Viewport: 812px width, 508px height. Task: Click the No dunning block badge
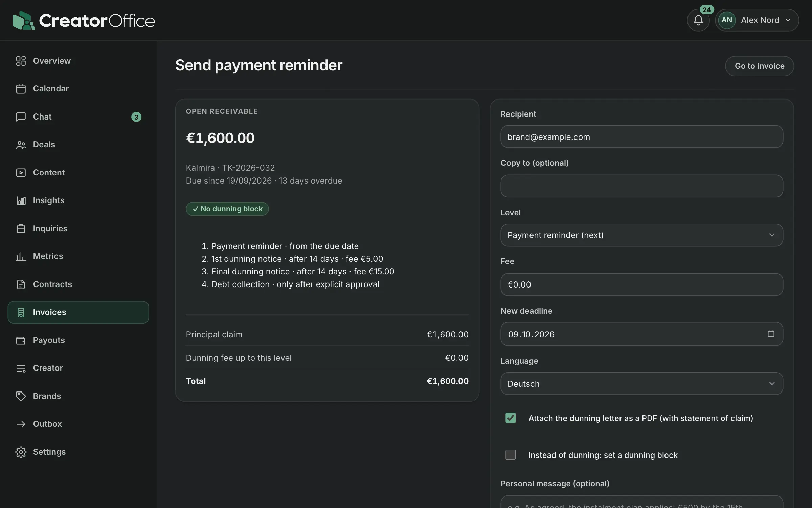tap(227, 209)
